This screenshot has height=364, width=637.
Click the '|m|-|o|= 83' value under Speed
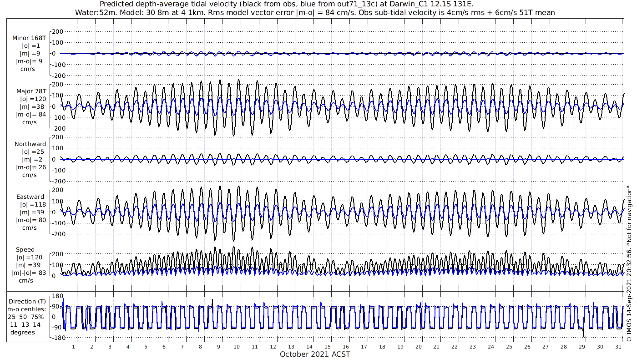pyautogui.click(x=29, y=273)
